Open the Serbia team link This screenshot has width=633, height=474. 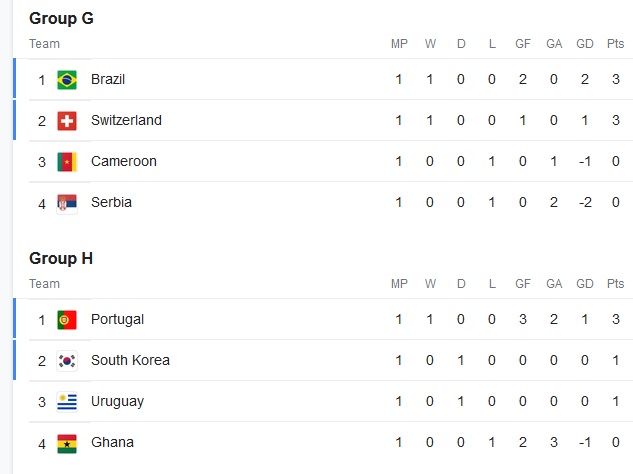(111, 202)
